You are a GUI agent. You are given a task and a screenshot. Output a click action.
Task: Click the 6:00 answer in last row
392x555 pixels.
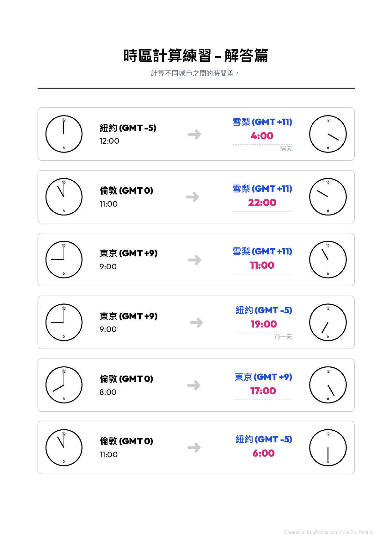pyautogui.click(x=263, y=453)
